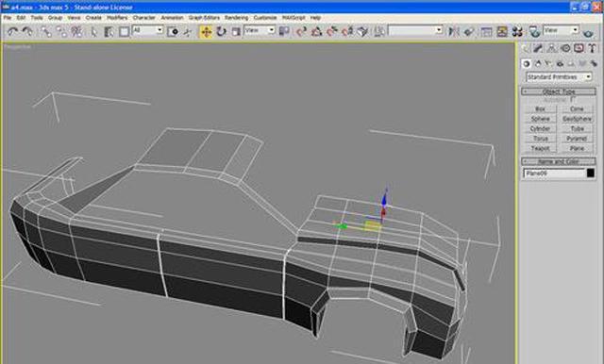Tick the AutoGrid checkbox
This screenshot has height=364, width=604.
pyautogui.click(x=573, y=100)
